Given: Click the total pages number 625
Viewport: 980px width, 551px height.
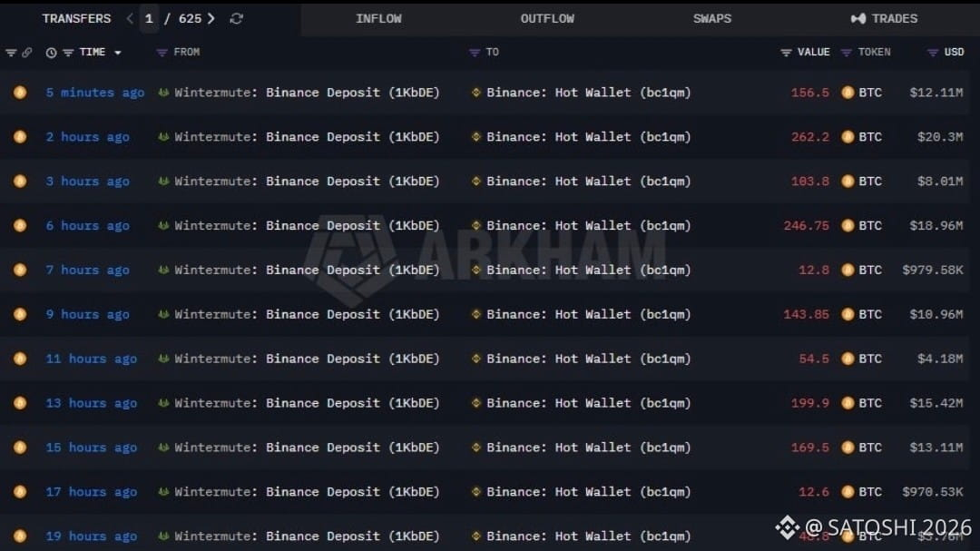Looking at the screenshot, I should pos(190,19).
